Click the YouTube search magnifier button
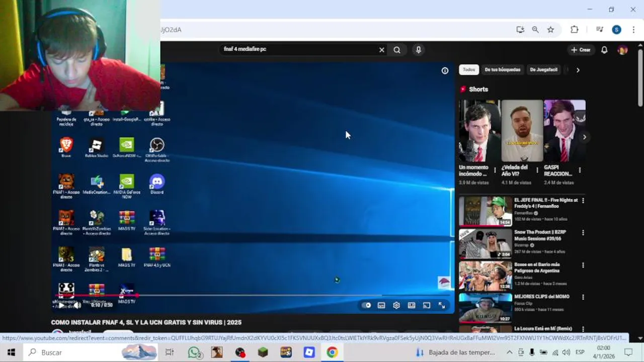Viewport: 644px width, 362px height. [x=397, y=50]
